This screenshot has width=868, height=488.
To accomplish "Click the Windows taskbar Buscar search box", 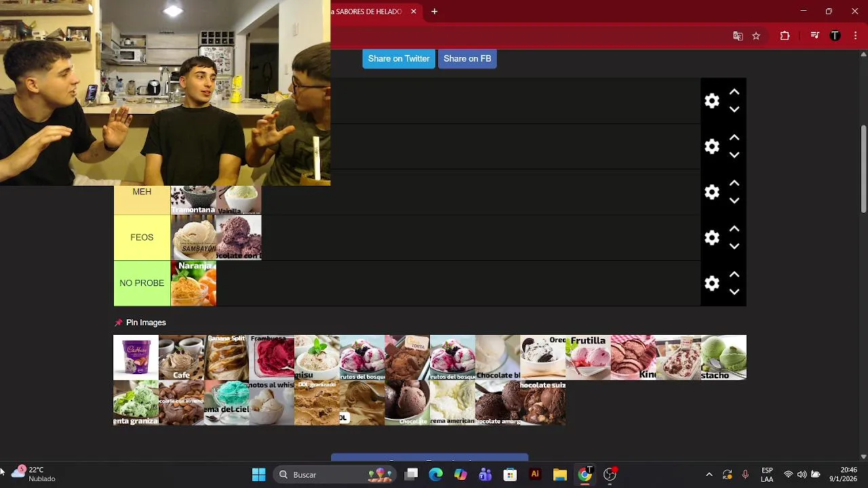I will 336,474.
